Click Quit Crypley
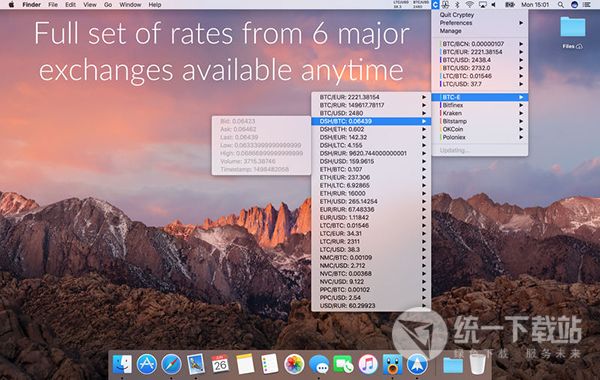This screenshot has width=600, height=380. (x=457, y=15)
